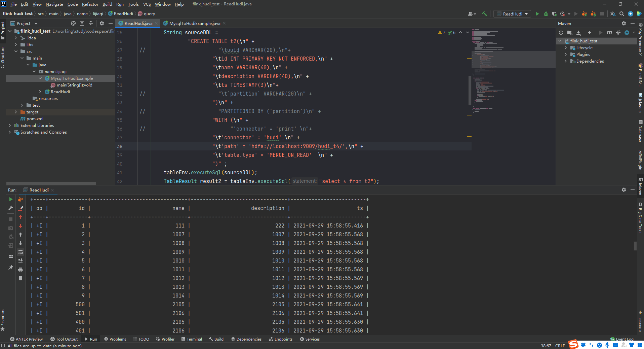
Task: Click the print icon in Run console
Action: click(21, 270)
